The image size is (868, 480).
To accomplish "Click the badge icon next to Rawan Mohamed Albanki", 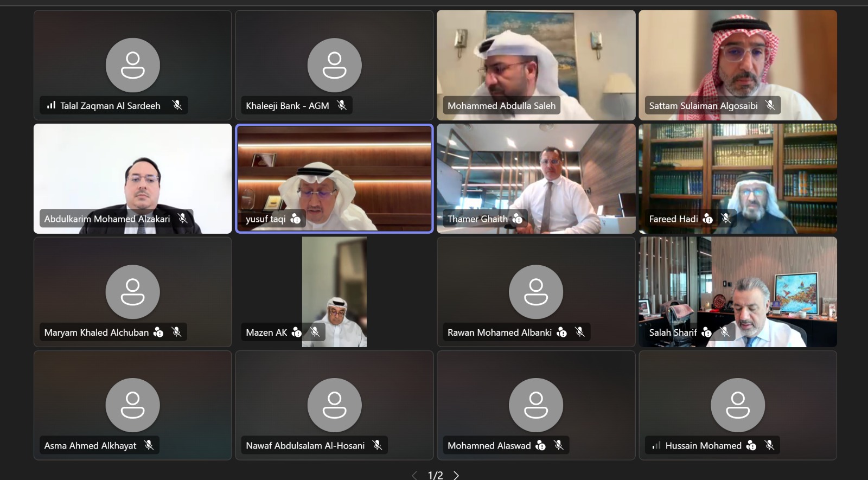I will click(x=562, y=332).
